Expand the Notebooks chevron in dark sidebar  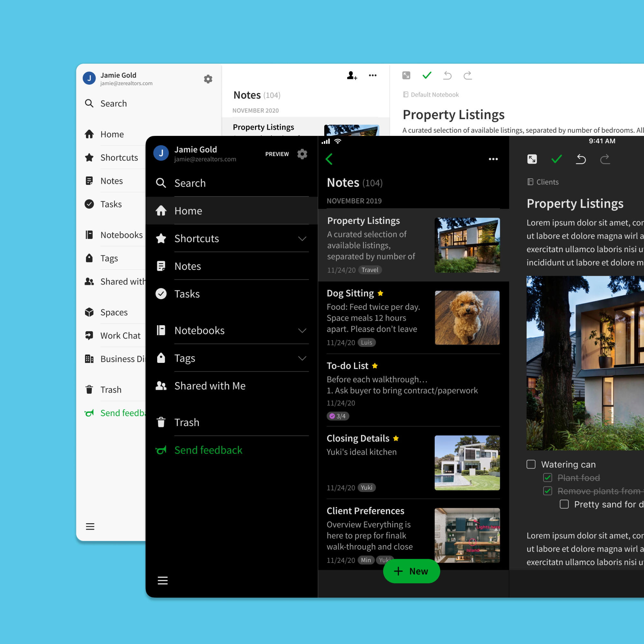(x=302, y=331)
